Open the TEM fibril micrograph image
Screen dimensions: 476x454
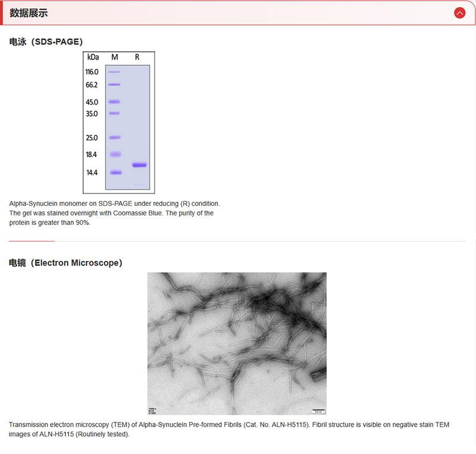237,343
